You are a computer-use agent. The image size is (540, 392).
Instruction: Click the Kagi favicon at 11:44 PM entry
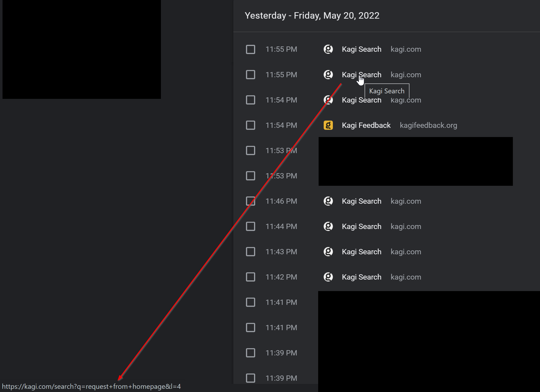[328, 226]
